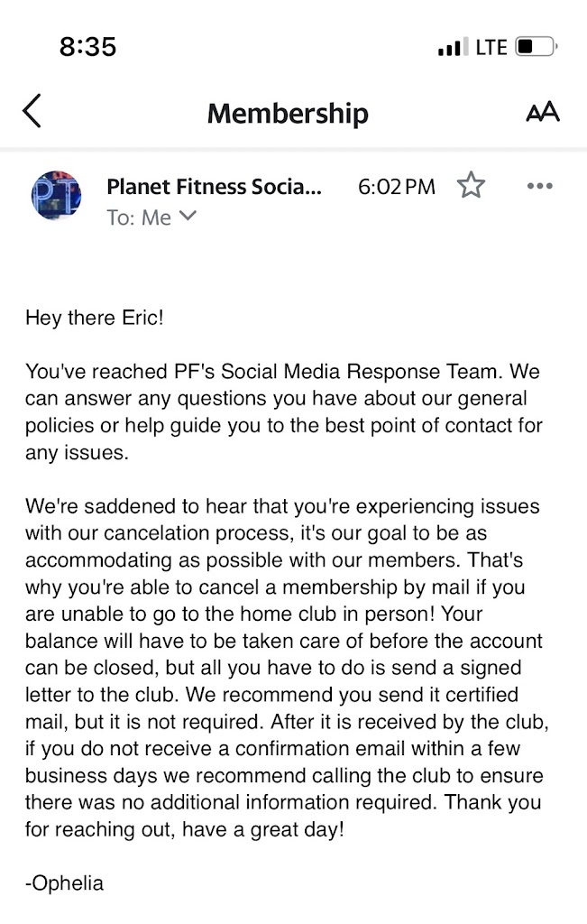This screenshot has height=924, width=587.
Task: Tap the Planet Fitness sender avatar
Action: tap(56, 196)
